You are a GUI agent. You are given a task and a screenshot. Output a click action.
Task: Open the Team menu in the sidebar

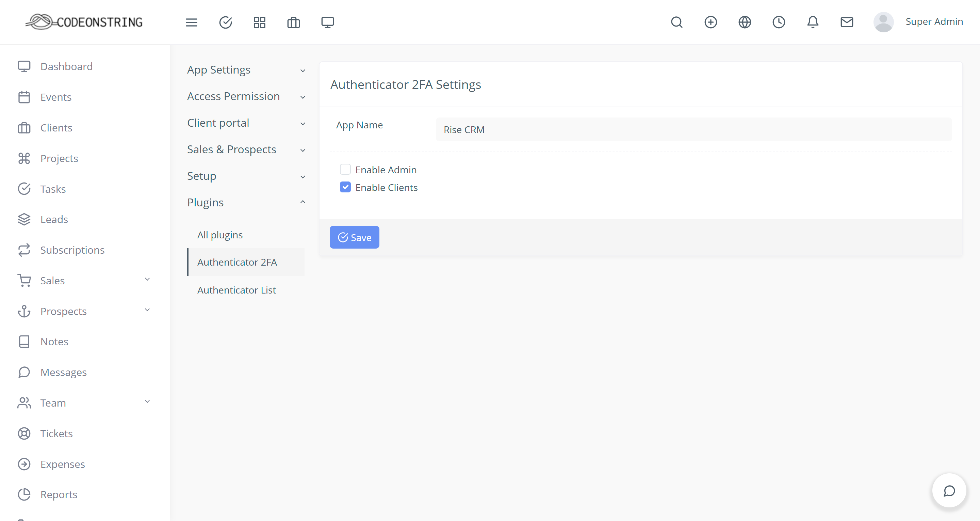tap(53, 403)
